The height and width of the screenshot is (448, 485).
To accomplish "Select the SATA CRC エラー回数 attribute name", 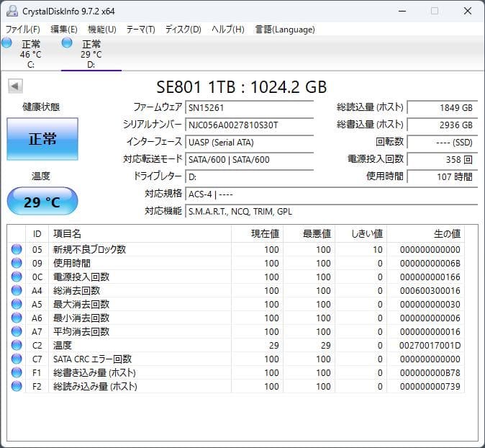I will click(x=92, y=359).
